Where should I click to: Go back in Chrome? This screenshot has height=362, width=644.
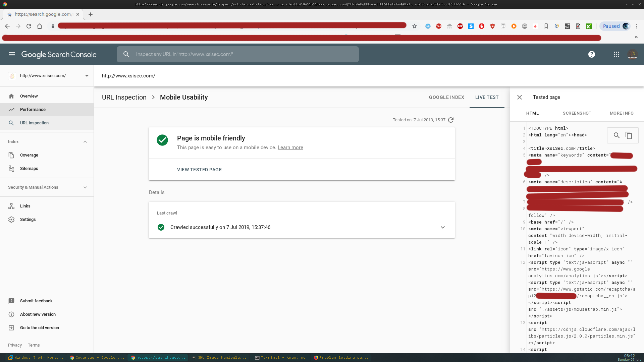pos(7,26)
